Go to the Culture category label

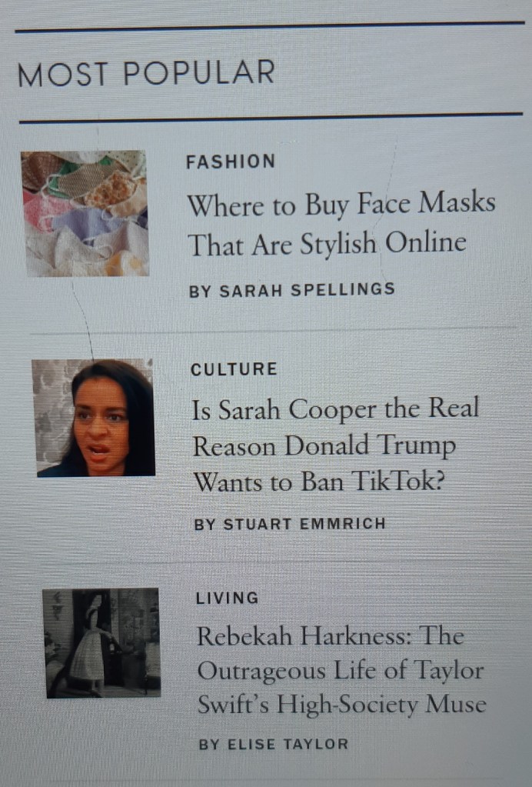tap(234, 369)
